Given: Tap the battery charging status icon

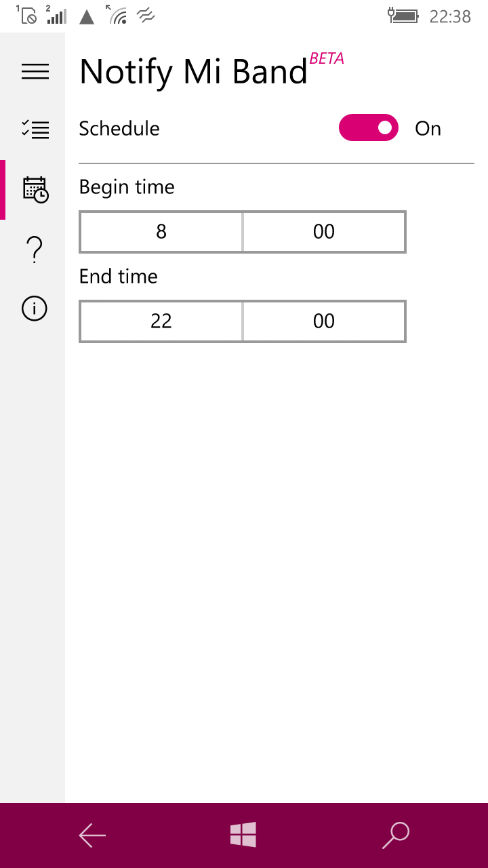Looking at the screenshot, I should click(x=404, y=16).
